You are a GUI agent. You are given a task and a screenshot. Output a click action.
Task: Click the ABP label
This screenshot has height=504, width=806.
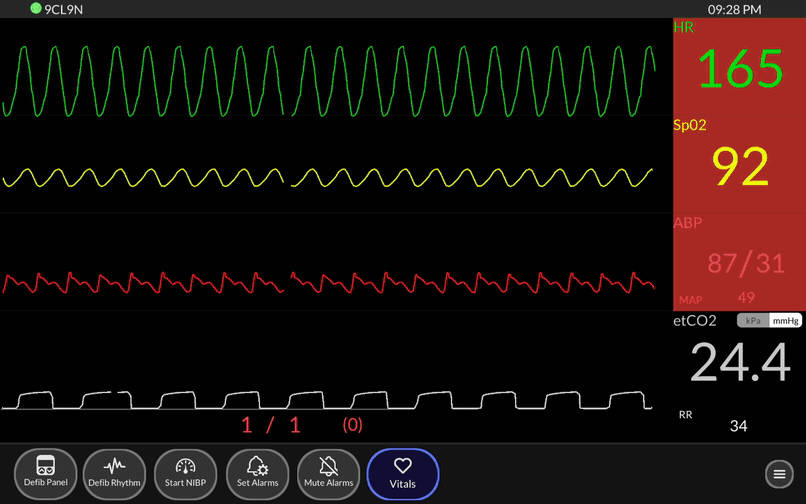coord(687,223)
